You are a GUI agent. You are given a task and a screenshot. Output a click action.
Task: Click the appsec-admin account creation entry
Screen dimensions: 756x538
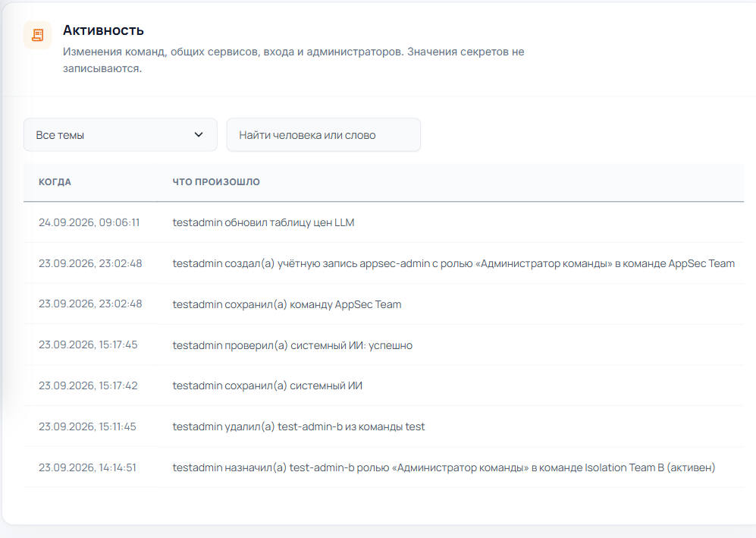click(453, 263)
